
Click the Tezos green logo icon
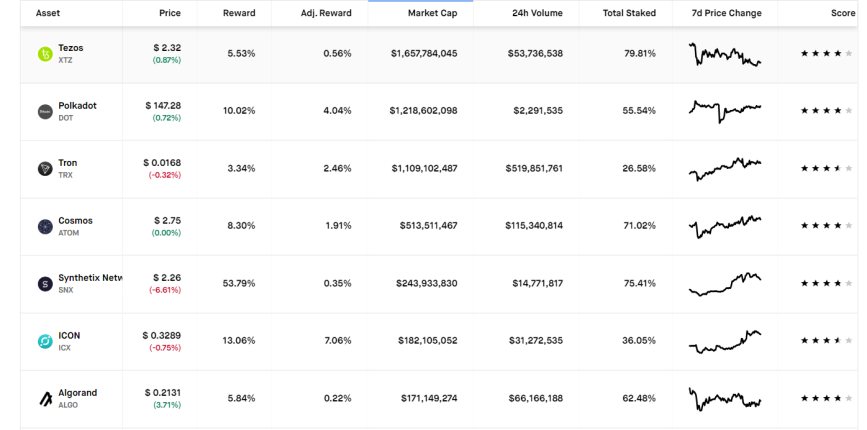[x=45, y=54]
